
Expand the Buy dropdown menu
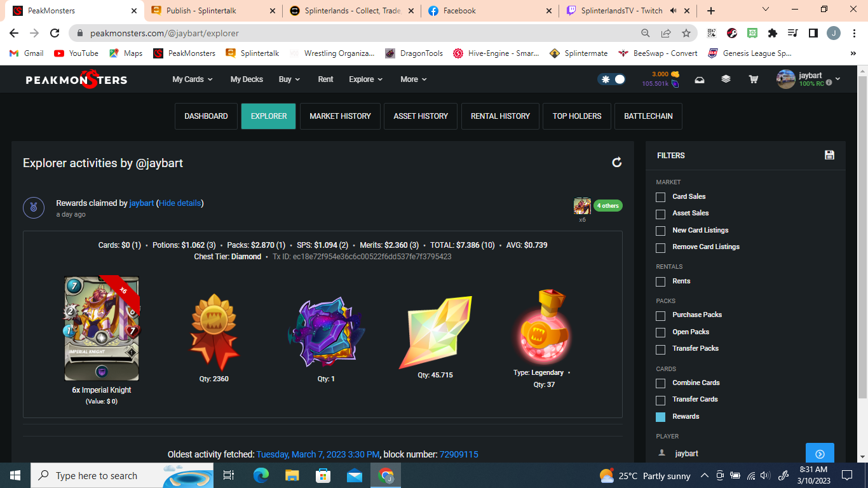(289, 79)
